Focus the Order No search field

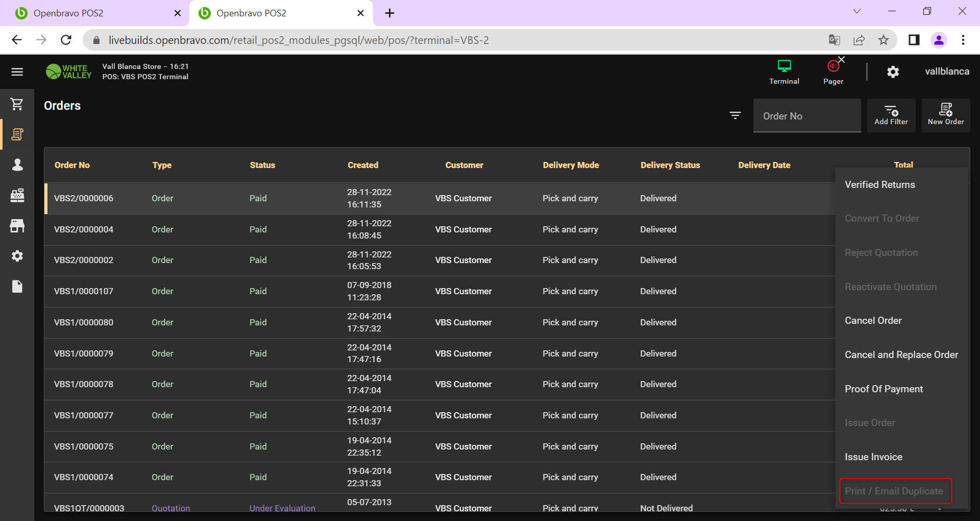(806, 116)
